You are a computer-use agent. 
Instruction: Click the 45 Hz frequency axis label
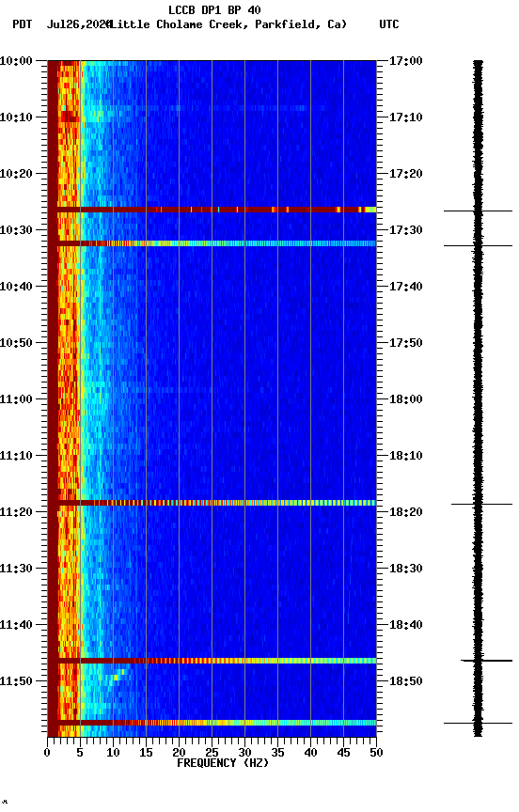tap(343, 753)
